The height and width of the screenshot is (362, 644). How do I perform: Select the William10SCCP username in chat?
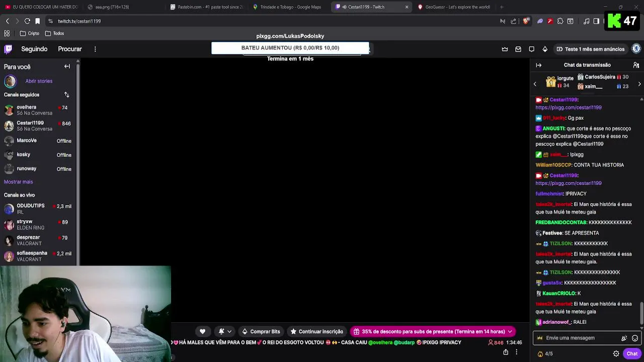553,165
